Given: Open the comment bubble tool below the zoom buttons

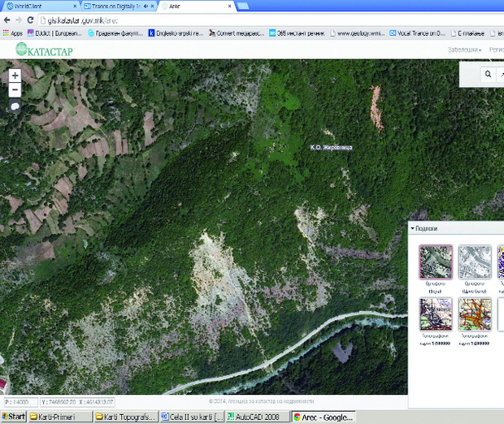Looking at the screenshot, I should click(15, 106).
